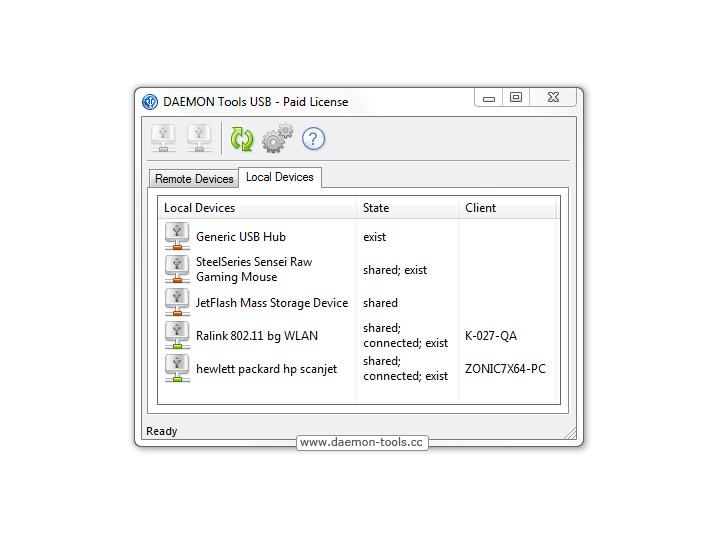Click the 'shared' state of JetFlash device
725x540 pixels.
pos(380,303)
